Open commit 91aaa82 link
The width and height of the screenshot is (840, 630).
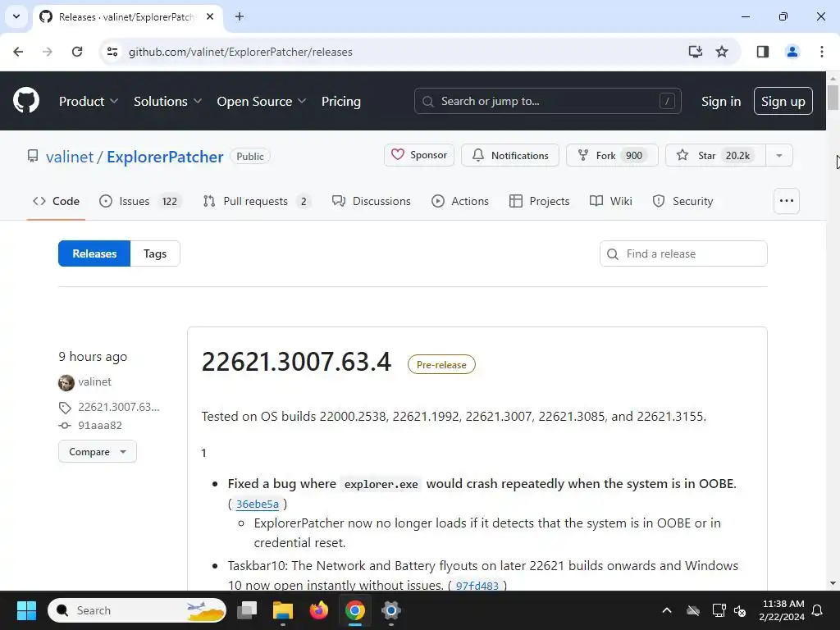99,426
